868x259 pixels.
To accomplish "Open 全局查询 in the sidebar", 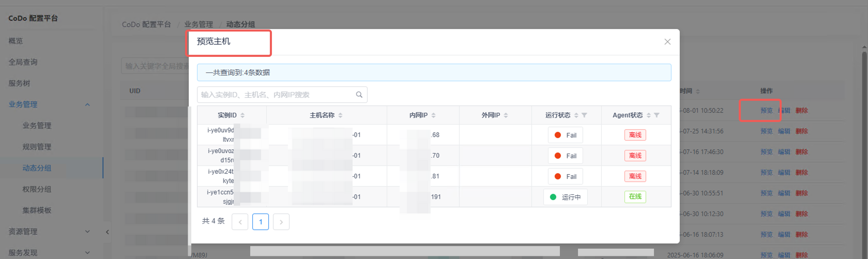I will [x=23, y=62].
